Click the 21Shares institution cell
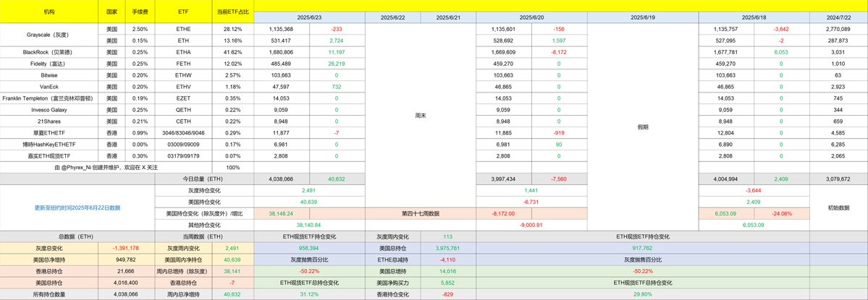 point(49,121)
